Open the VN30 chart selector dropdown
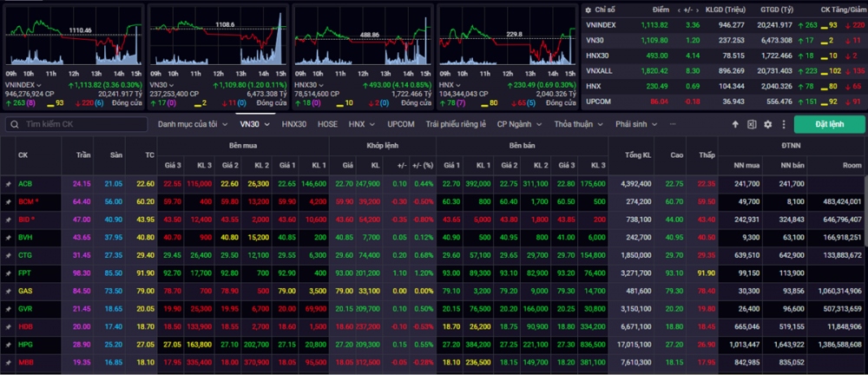Image resolution: width=868 pixels, height=375 pixels. 172,85
